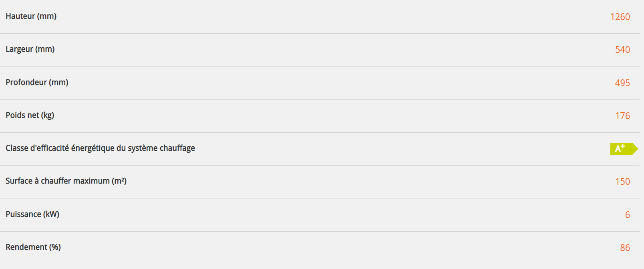Select the maximum surface value 150
The image size is (644, 269).
622,182
